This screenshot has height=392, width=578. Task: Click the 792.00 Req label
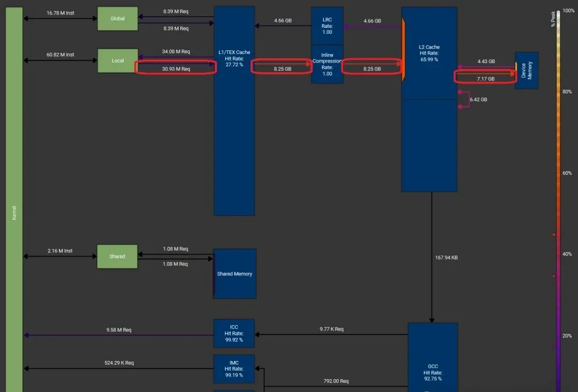tap(336, 381)
